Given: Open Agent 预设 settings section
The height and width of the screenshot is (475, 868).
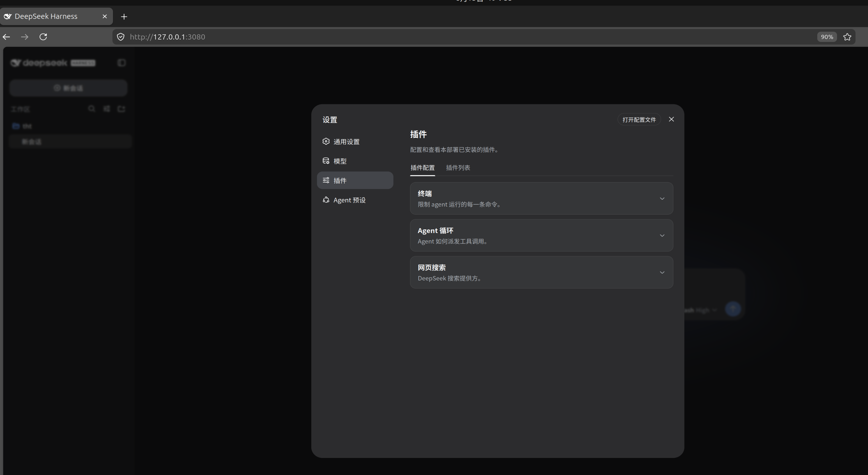Looking at the screenshot, I should click(x=355, y=200).
